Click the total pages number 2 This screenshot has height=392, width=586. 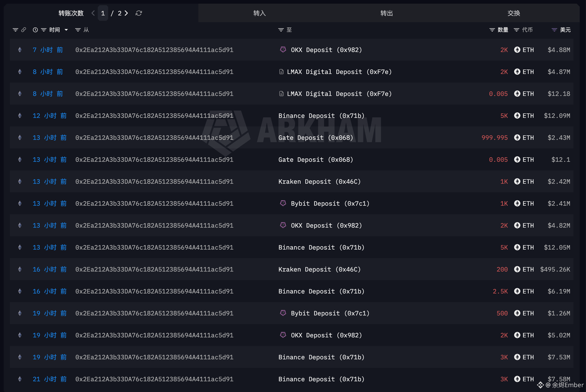click(120, 13)
